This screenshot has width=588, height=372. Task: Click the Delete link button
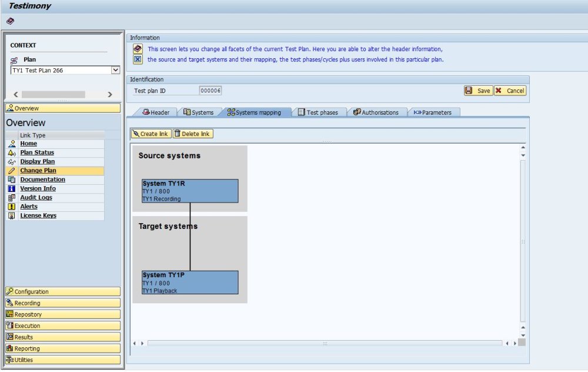[x=193, y=134]
